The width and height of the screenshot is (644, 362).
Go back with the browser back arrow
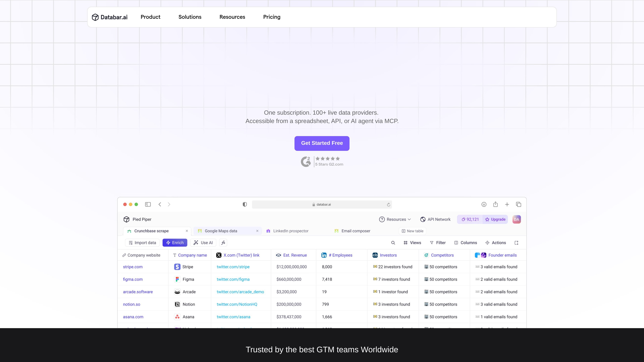[x=160, y=204]
